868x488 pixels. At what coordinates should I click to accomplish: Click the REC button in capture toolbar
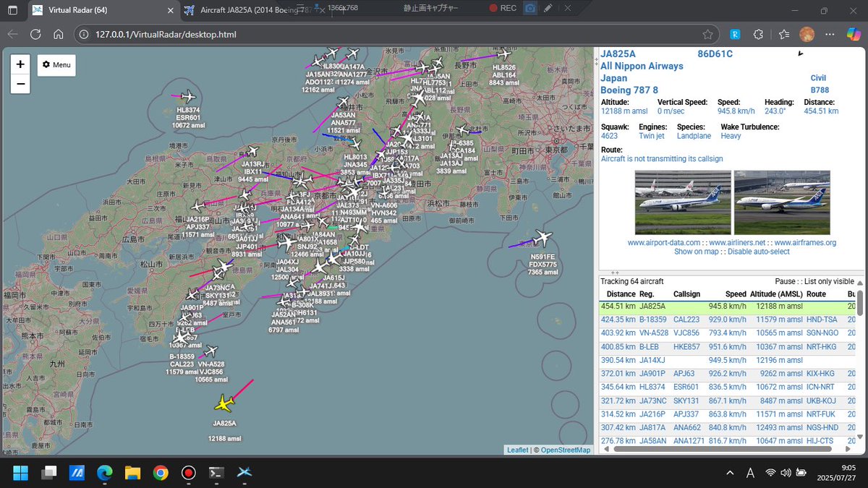tap(503, 8)
